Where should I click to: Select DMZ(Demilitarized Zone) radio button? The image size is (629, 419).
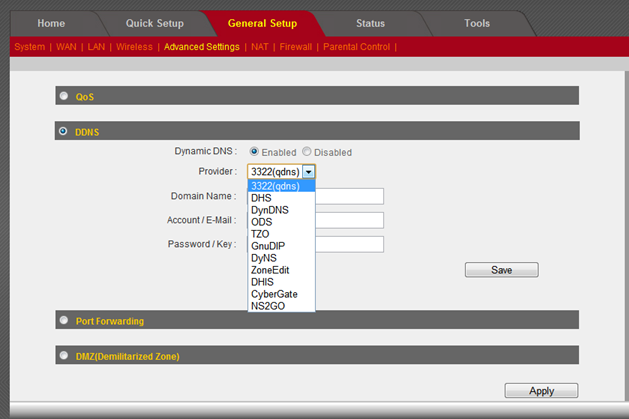click(63, 355)
